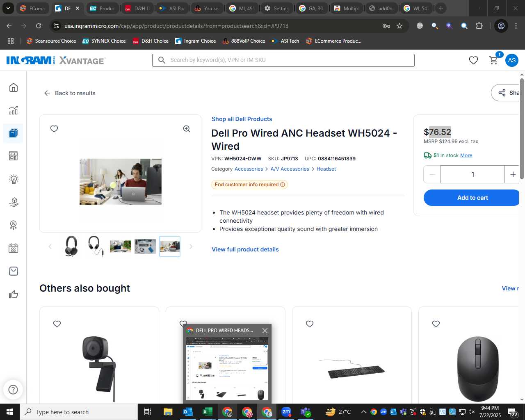Show next product thumbnails arrow
The image size is (525, 420).
191,247
